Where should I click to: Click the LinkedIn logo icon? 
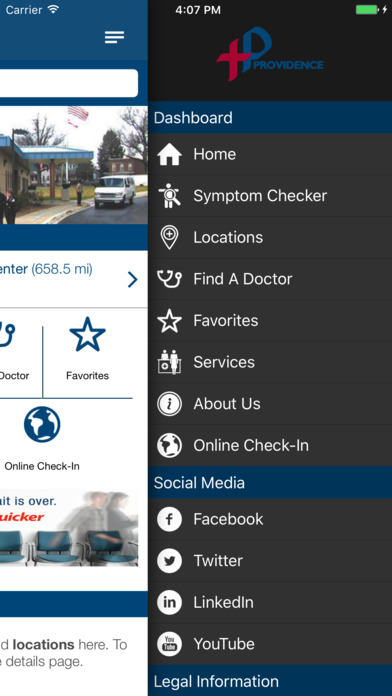tap(169, 602)
